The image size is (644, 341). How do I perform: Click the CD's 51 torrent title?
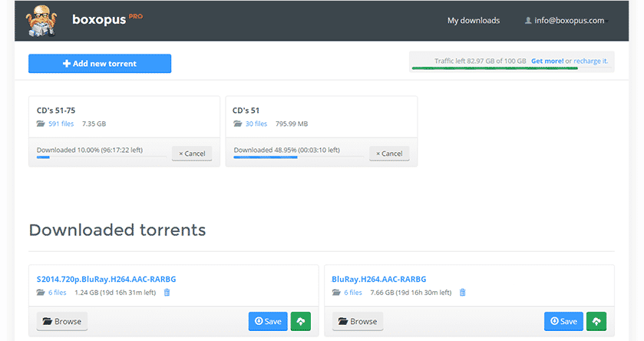[x=246, y=111]
